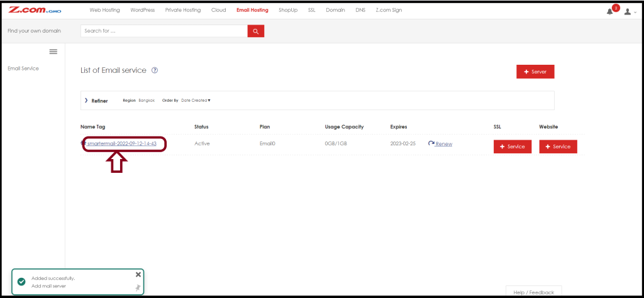This screenshot has height=298, width=644.
Task: Focus the domain search input field
Action: coord(164,31)
